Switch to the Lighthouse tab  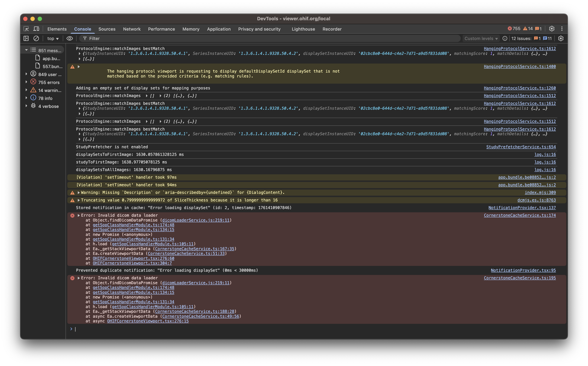[x=303, y=29]
